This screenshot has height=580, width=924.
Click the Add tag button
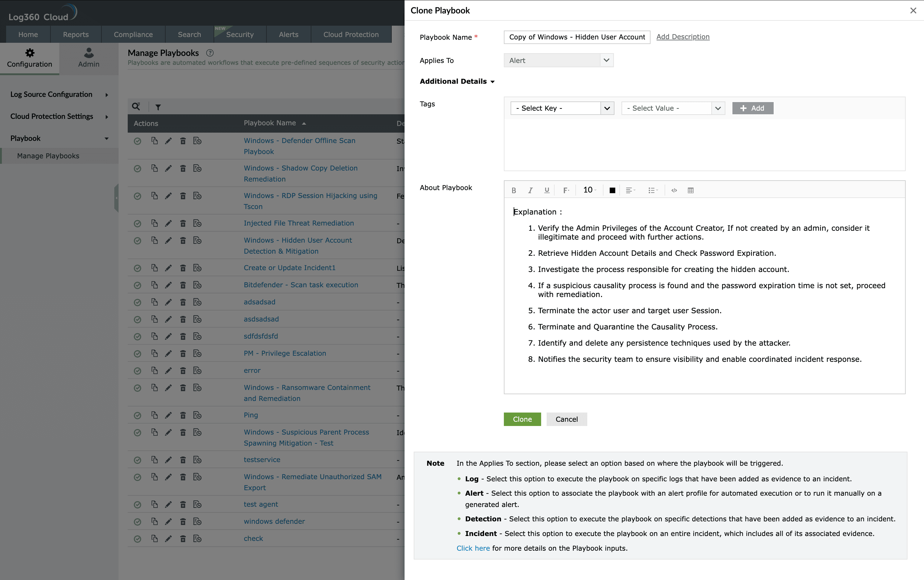[753, 108]
